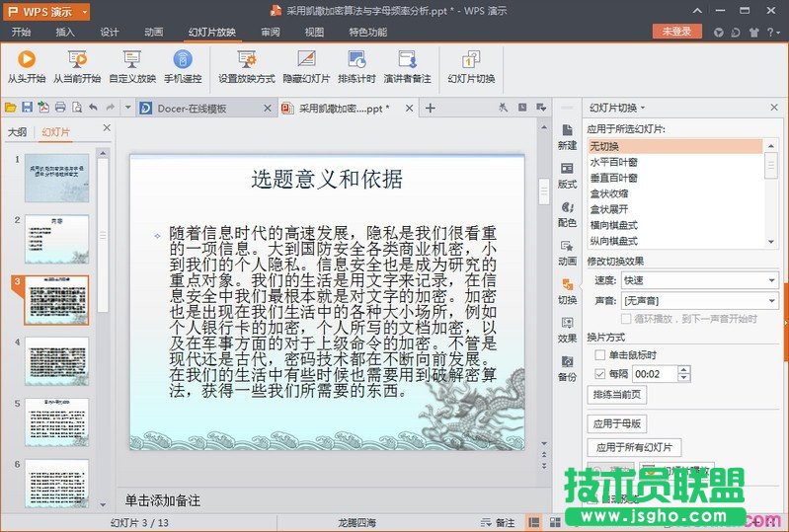This screenshot has width=789, height=532.
Task: Toggle 备注 notes in the status bar
Action: click(498, 523)
